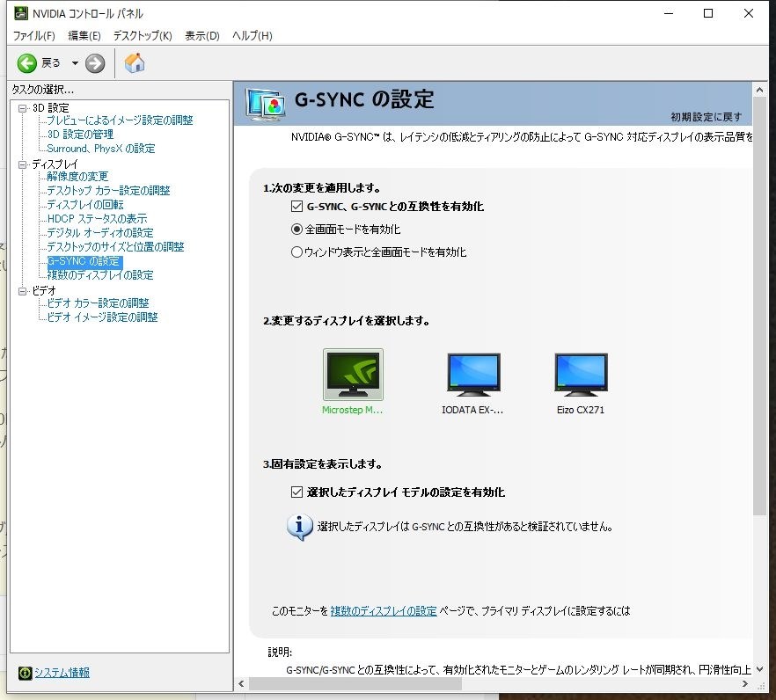Open ビデオ カラー設定の調整 tree item
This screenshot has height=700, width=776.
[x=98, y=303]
